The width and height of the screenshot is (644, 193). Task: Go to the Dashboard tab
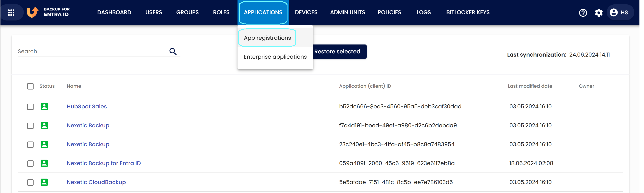[114, 12]
